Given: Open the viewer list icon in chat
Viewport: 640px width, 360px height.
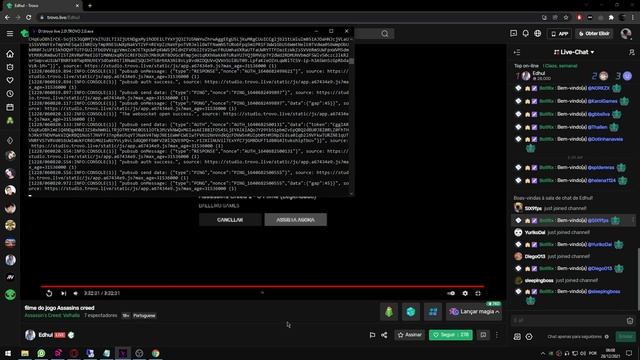Looking at the screenshot, I should pyautogui.click(x=631, y=52).
